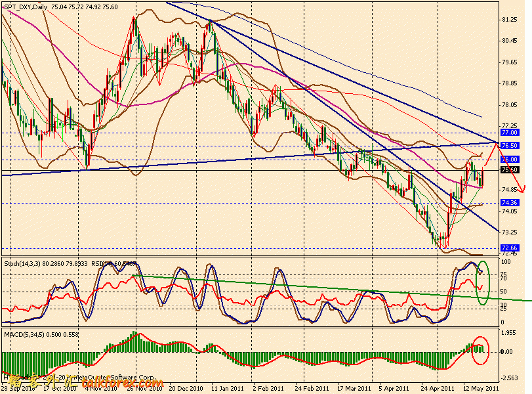Click the 12 May 2011 date label

[481, 388]
